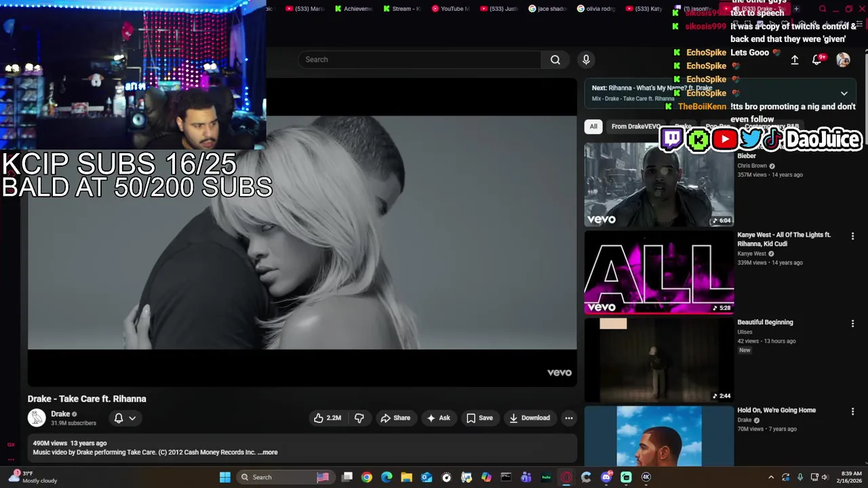Open the volume control in system tray
This screenshot has width=868, height=488.
click(x=825, y=477)
